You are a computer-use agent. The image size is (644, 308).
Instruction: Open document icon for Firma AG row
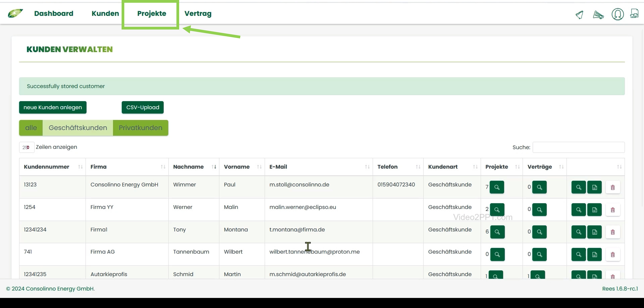tap(594, 254)
